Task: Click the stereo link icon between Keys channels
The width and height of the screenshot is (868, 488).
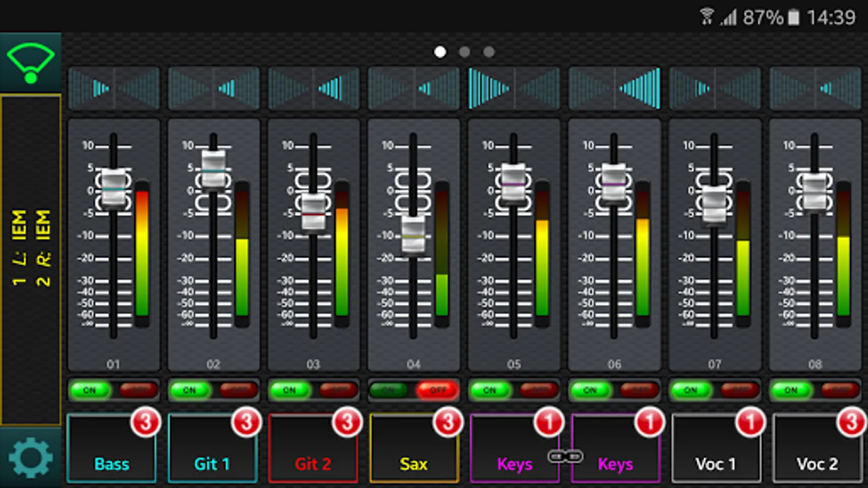Action: coord(565,457)
